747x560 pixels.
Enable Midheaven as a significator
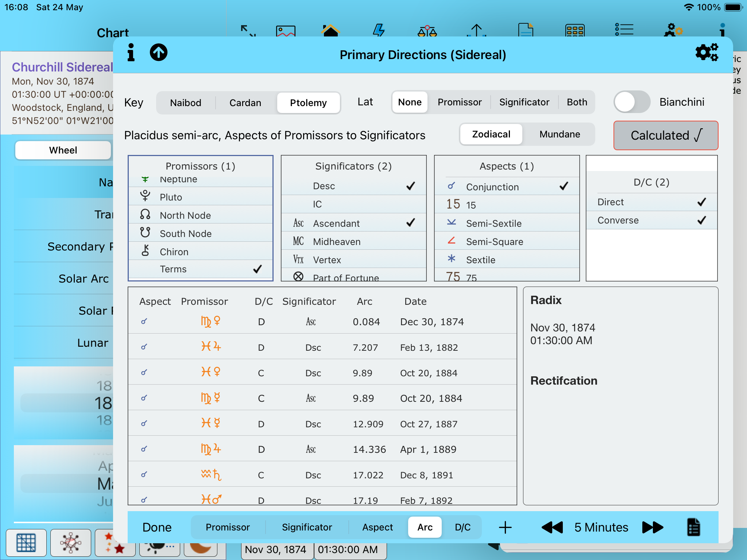click(353, 241)
